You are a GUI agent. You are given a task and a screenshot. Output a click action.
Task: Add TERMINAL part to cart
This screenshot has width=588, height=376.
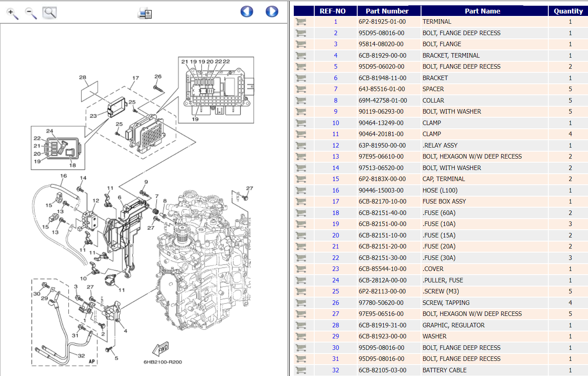[x=302, y=22]
